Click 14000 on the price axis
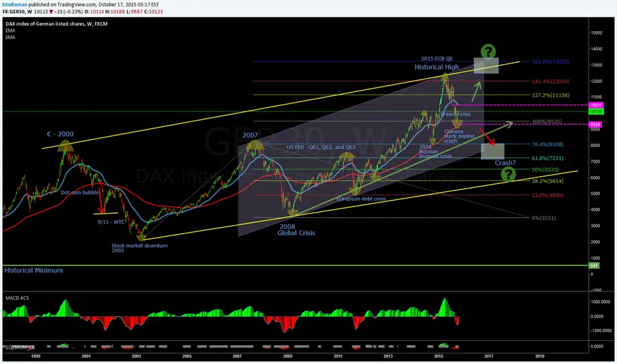 pos(596,49)
